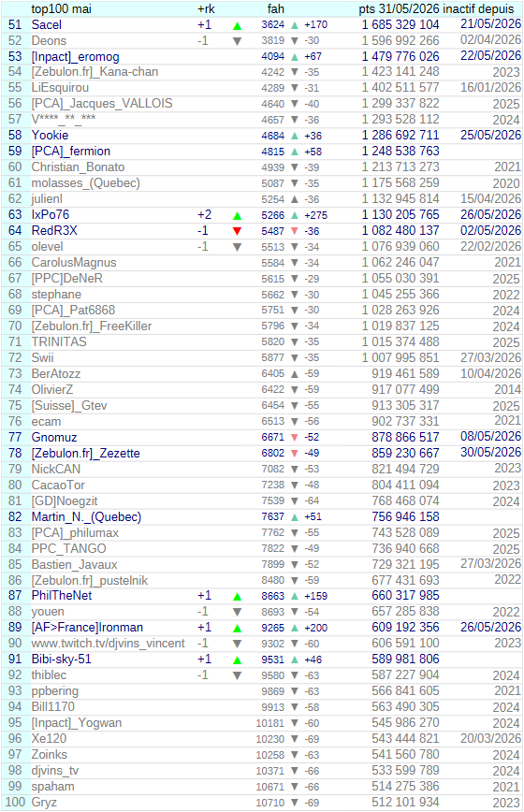
Task: Select the [PCA]_Jacques_VALLOIS name
Action: point(102,104)
